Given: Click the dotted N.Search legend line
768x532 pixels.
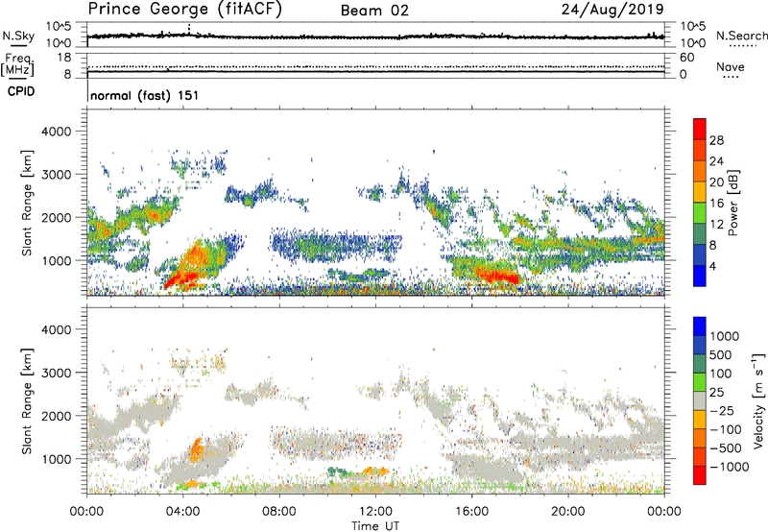Looking at the screenshot, I should pyautogui.click(x=742, y=45).
